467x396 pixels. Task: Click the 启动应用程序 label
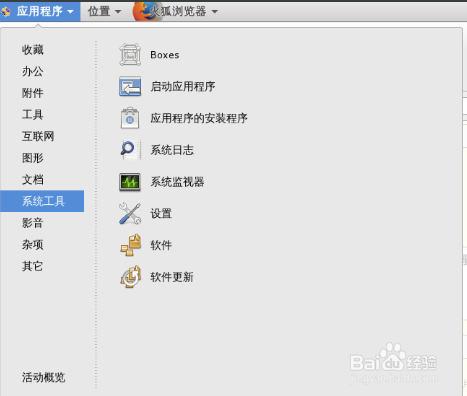[183, 87]
